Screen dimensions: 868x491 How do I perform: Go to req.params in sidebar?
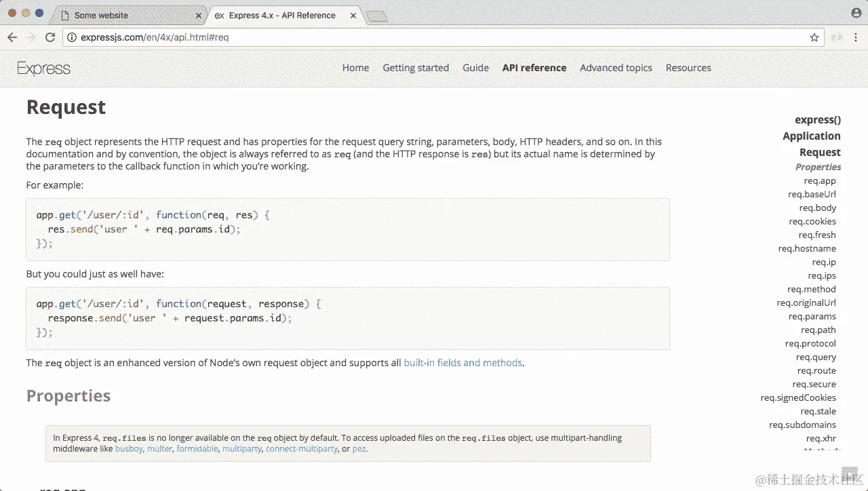812,317
